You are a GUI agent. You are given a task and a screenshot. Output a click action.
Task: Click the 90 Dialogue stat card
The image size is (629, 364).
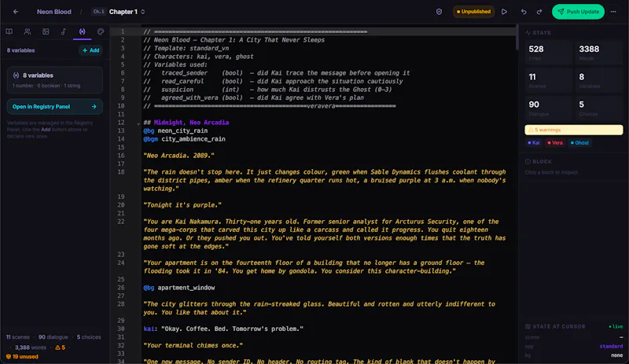[548, 108]
